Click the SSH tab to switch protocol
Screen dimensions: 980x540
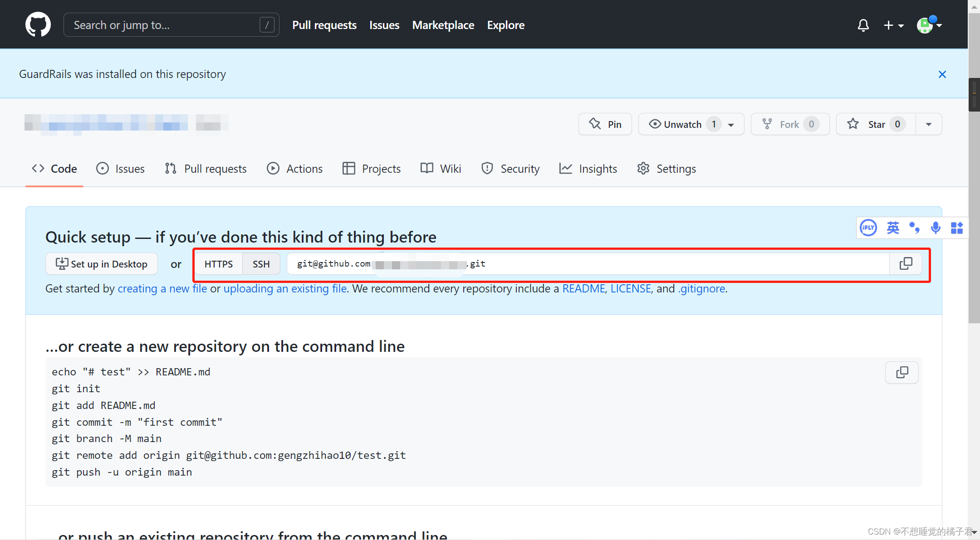(x=261, y=263)
